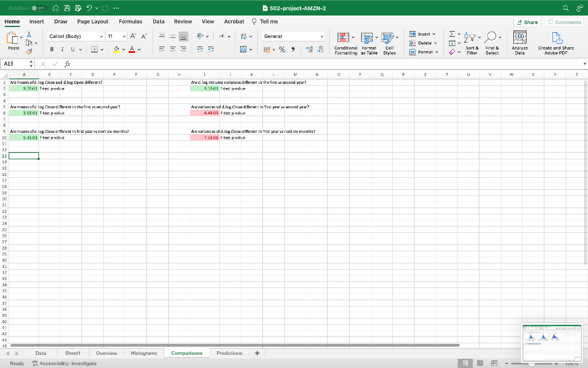Click the Comments button
Image resolution: width=588 pixels, height=368 pixels.
[564, 22]
